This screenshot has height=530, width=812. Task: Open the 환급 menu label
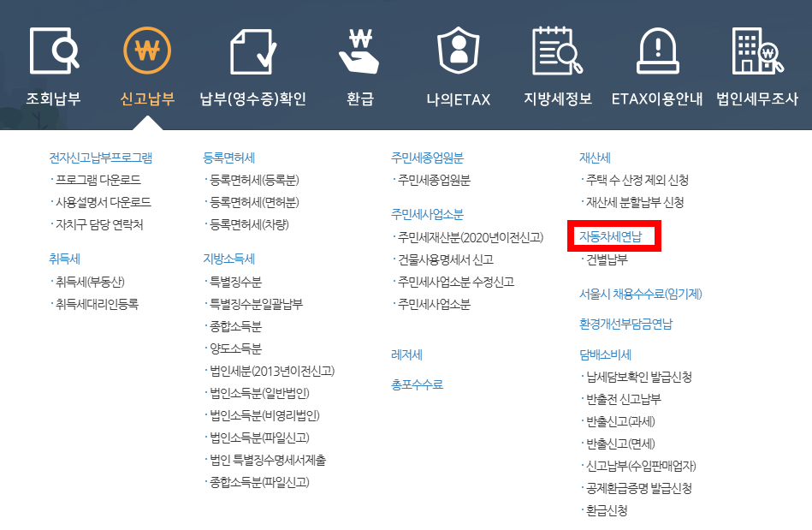click(x=360, y=98)
